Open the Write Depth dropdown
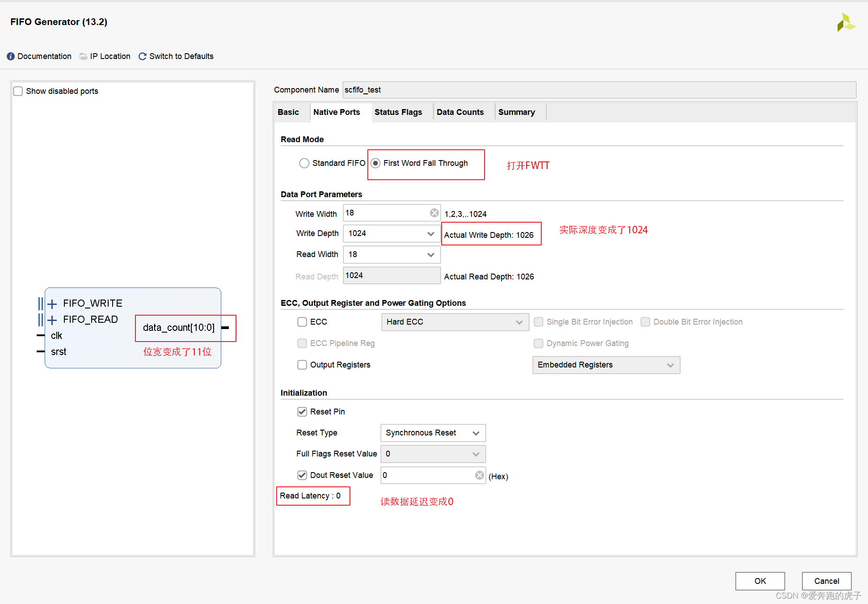868x604 pixels. click(x=392, y=233)
